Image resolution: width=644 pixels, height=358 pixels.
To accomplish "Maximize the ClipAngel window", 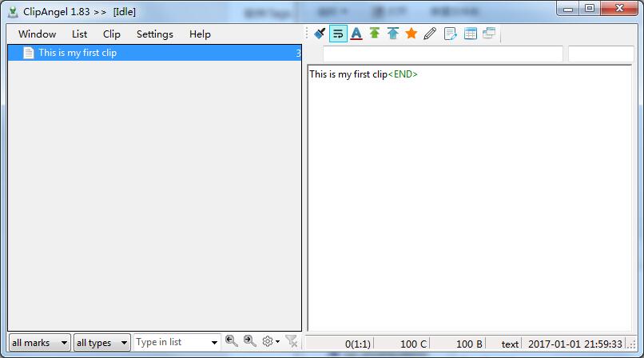I will tap(590, 8).
